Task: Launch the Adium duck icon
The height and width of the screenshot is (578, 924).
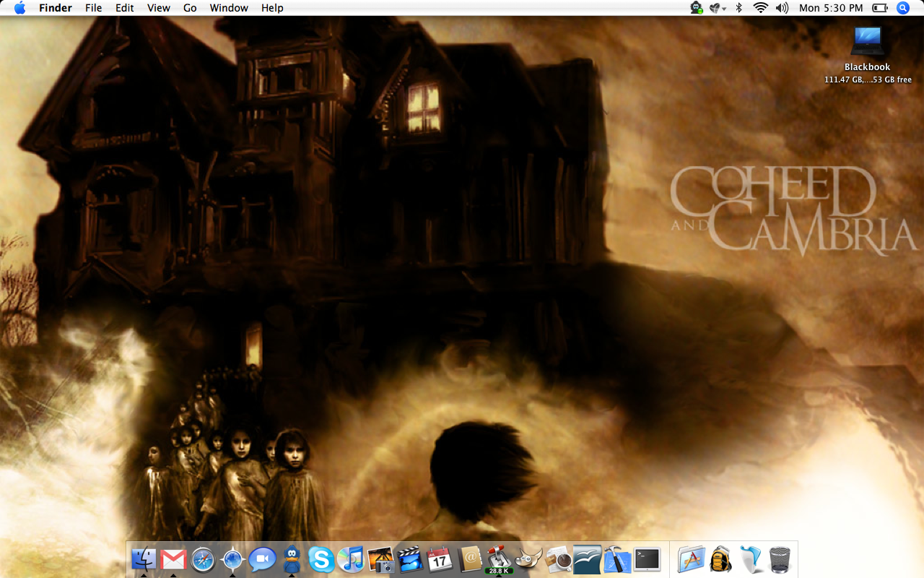Action: click(x=292, y=559)
